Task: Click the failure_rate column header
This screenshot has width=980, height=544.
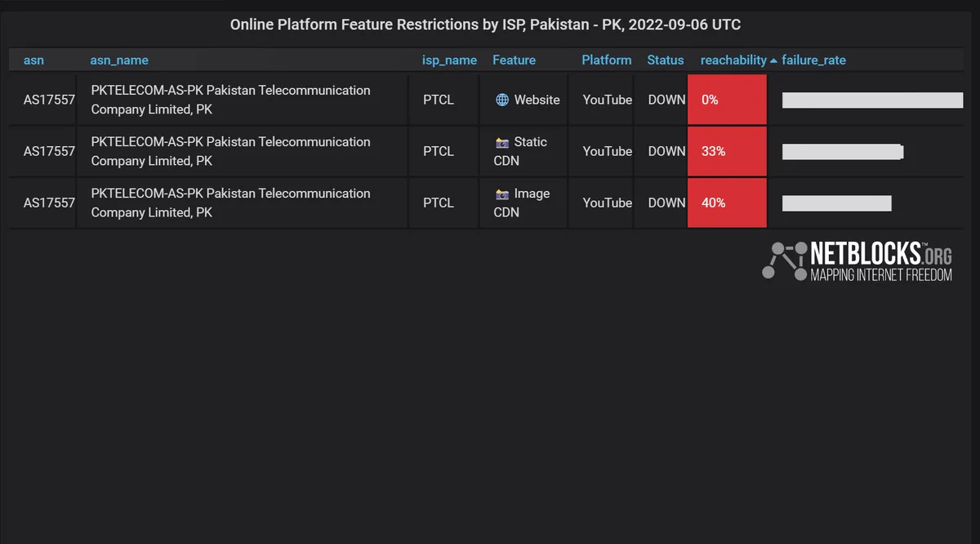Action: 813,60
